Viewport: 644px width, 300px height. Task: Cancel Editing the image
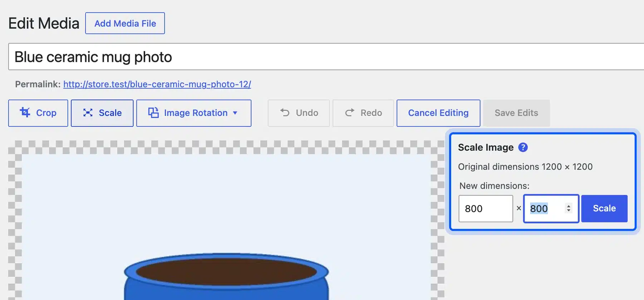coord(438,113)
